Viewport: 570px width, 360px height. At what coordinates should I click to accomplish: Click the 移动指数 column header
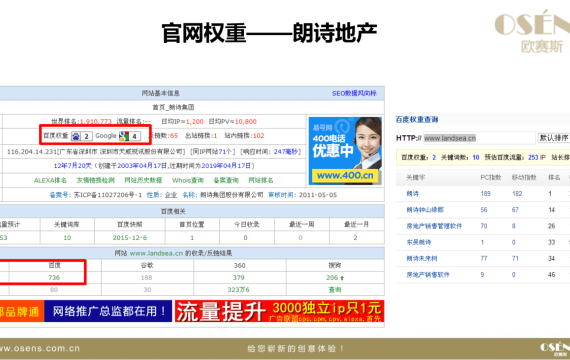(x=524, y=177)
